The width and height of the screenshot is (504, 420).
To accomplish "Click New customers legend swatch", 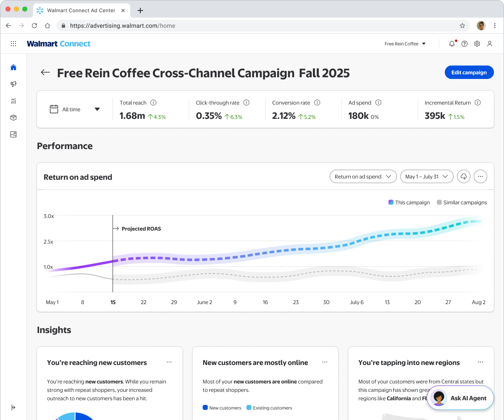I will tap(205, 407).
